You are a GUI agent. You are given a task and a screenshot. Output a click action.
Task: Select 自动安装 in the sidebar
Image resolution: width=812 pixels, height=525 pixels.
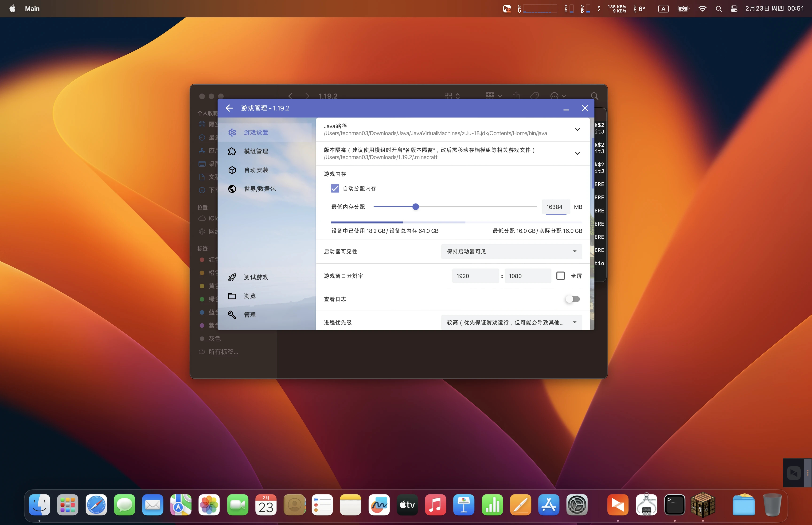click(264, 170)
